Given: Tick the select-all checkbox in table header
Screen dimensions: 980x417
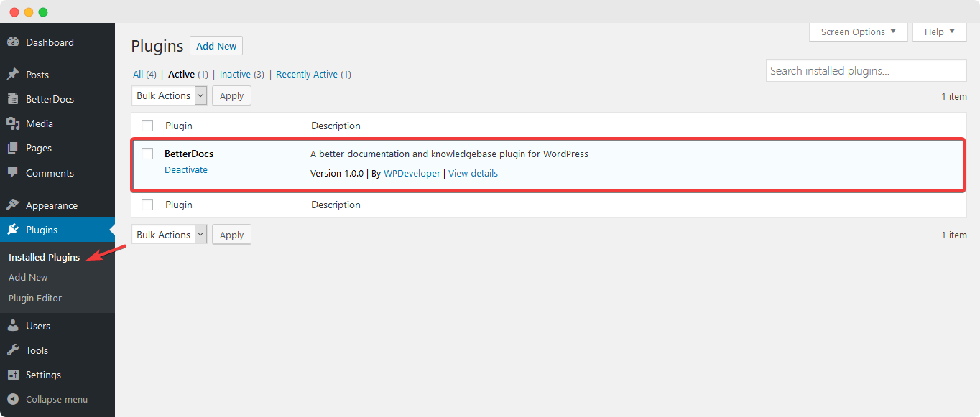Looking at the screenshot, I should coord(147,126).
